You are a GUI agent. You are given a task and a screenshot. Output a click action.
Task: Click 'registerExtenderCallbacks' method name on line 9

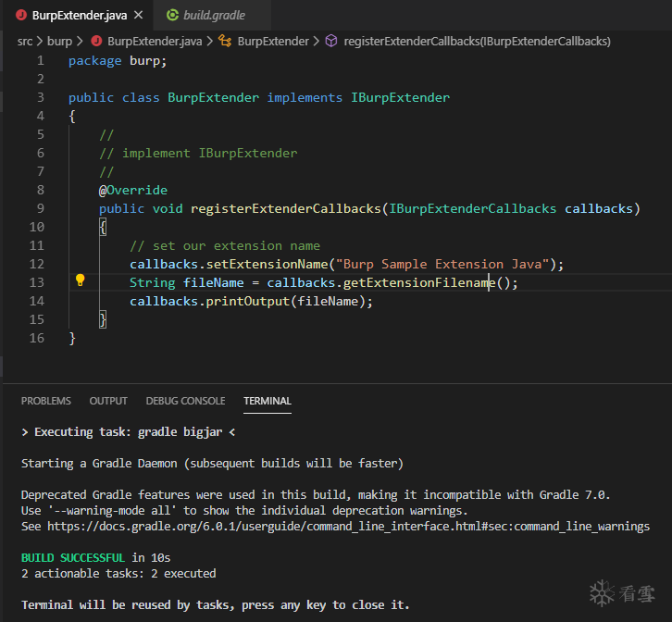[286, 209]
